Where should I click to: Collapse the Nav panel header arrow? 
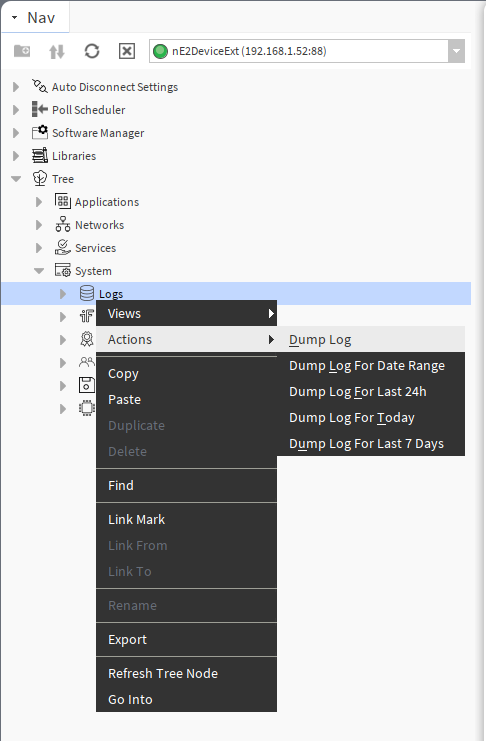[x=15, y=17]
